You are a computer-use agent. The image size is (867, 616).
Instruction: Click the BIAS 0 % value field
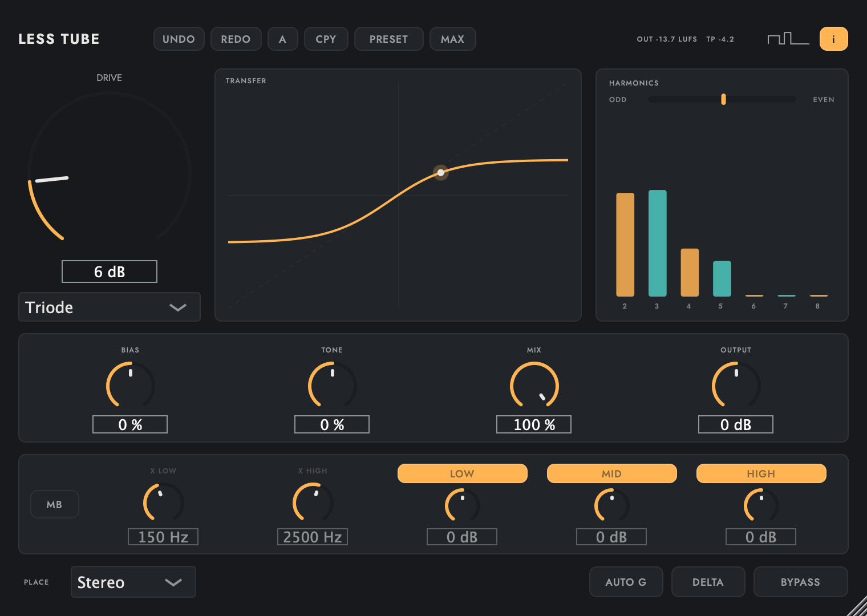[x=130, y=424]
